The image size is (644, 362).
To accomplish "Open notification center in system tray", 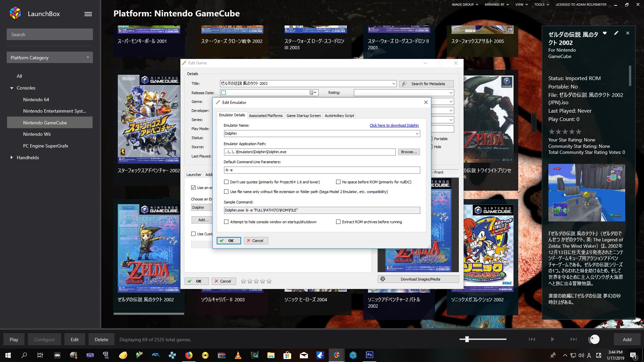I will tap(633, 355).
